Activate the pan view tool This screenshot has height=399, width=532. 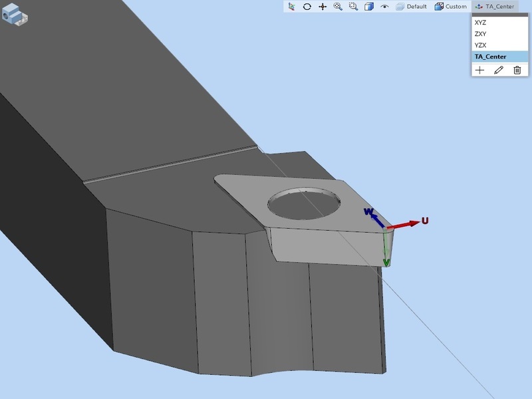click(323, 7)
